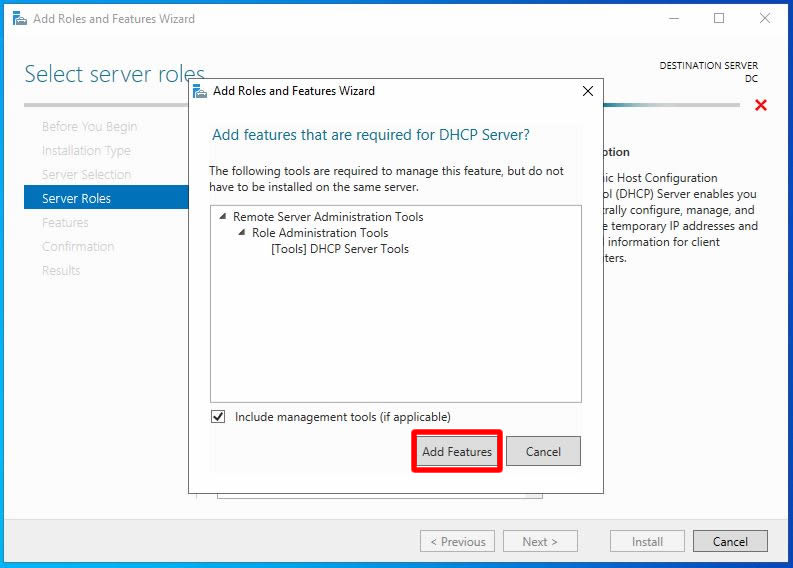Click the Add Features button
Screen dimensions: 793x568
457,451
